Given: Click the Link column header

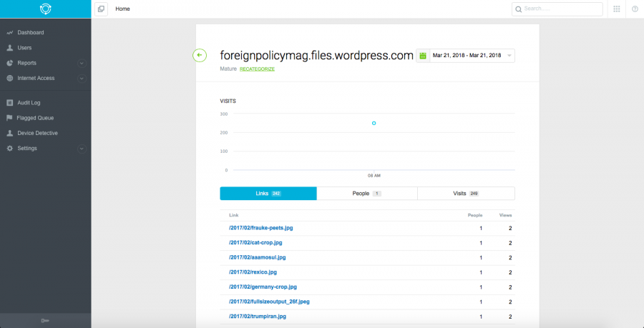Looking at the screenshot, I should click(234, 215).
